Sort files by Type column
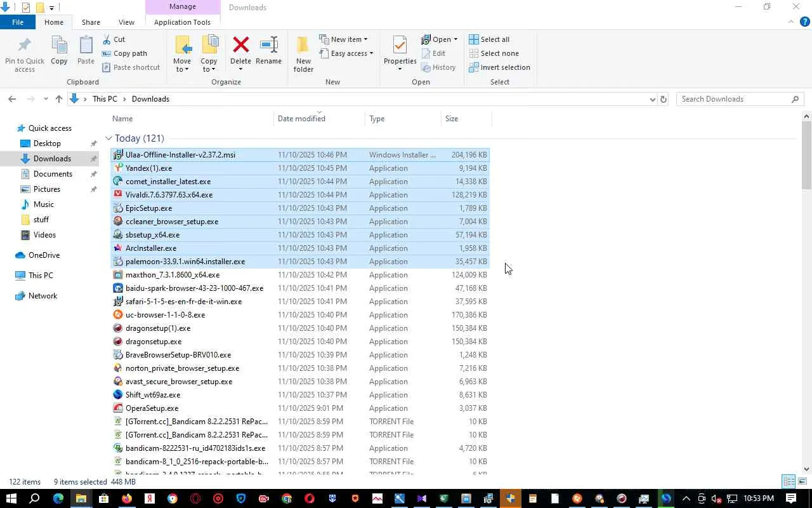This screenshot has height=508, width=812. (403, 119)
